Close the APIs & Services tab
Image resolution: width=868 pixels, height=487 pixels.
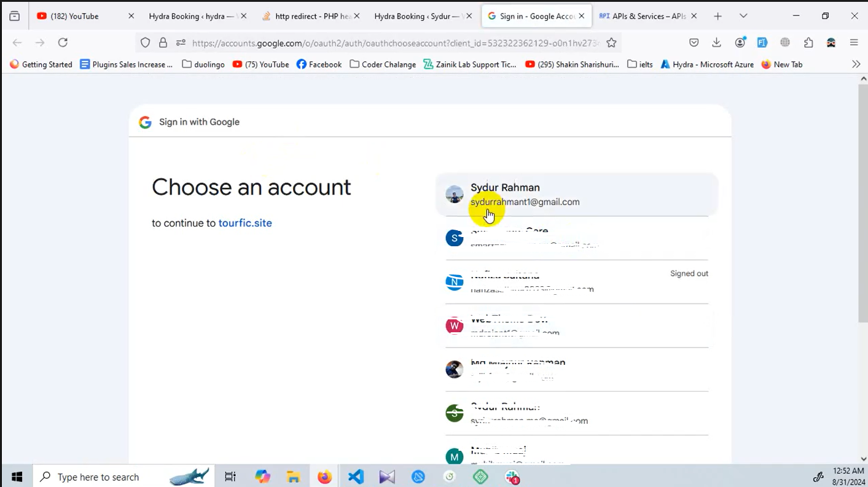pos(694,17)
